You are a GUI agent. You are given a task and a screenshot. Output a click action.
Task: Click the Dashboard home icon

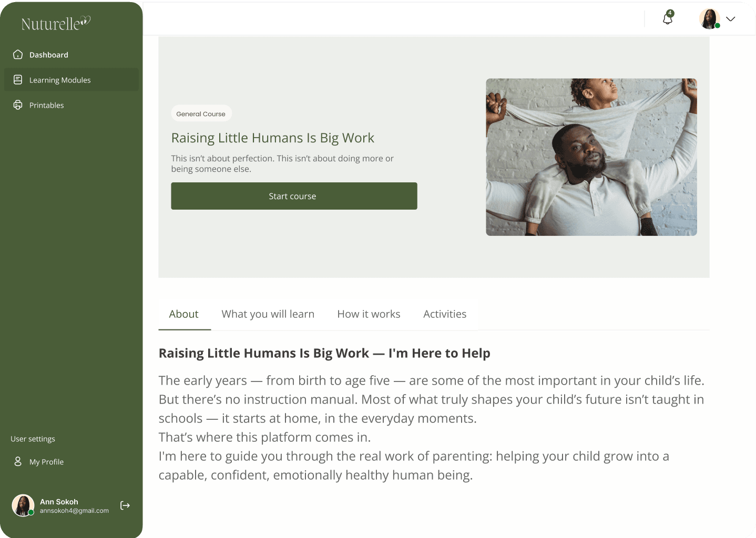[18, 55]
